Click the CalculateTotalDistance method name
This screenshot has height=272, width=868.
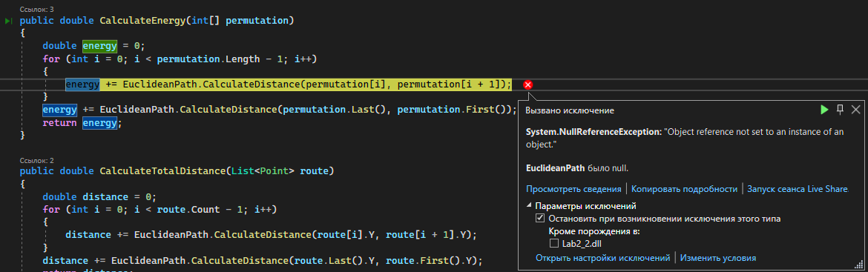pyautogui.click(x=162, y=170)
